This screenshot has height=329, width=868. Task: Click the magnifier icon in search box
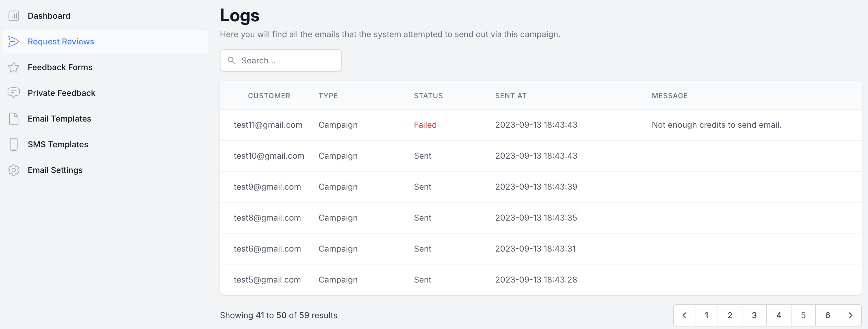pos(232,61)
